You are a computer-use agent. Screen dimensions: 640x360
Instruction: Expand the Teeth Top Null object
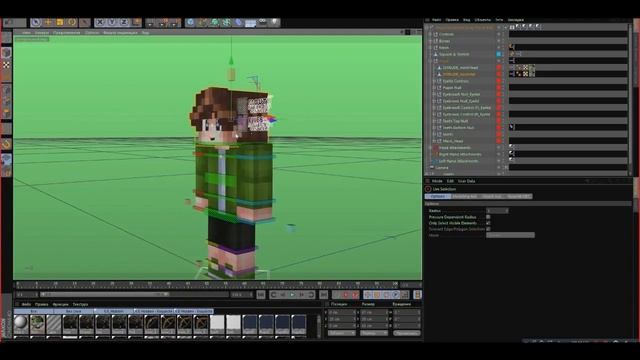(434, 121)
